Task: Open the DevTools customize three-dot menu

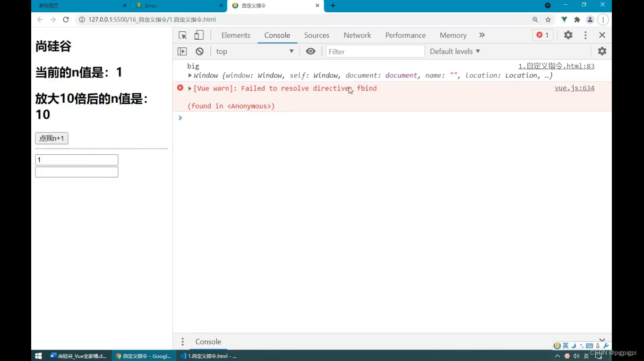Action: click(x=585, y=35)
